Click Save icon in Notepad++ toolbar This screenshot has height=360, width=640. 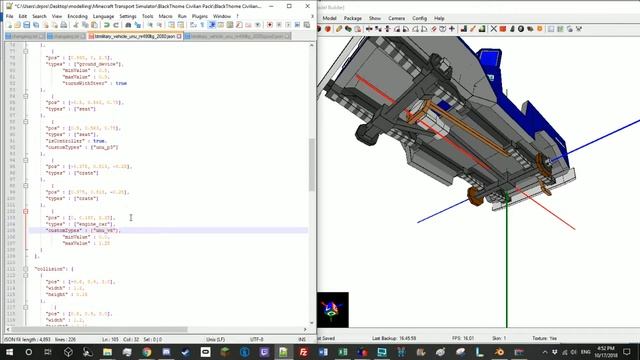click(x=27, y=25)
